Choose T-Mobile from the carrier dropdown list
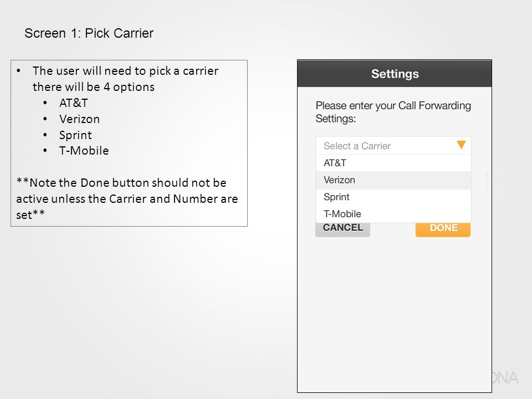 (393, 214)
